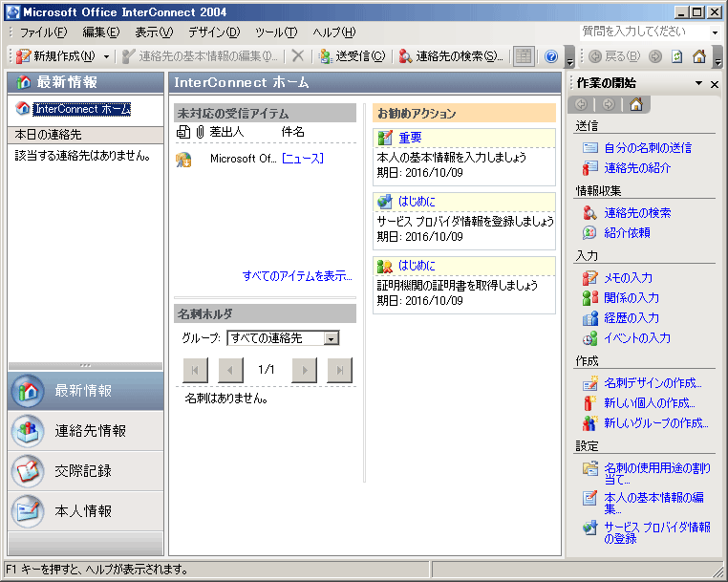Viewport: 728px width, 582px height.
Task: Click the 関係の入力 people icon
Action: 590,298
